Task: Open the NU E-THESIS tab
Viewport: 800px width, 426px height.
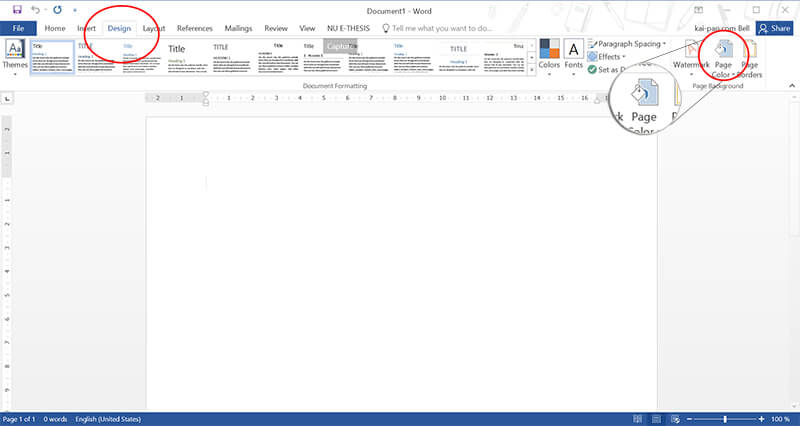Action: coord(348,28)
